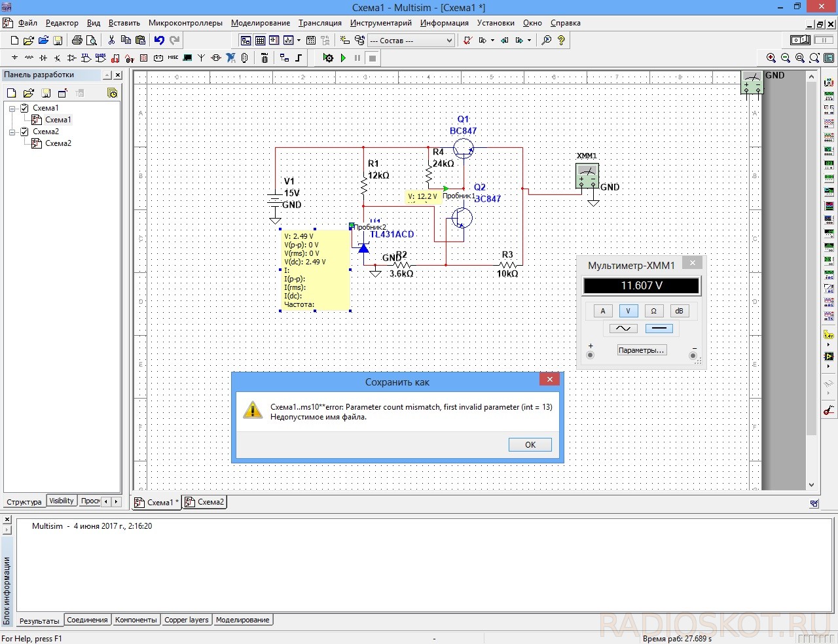Click the Zoom to area icon
This screenshot has height=644, width=838.
click(800, 58)
